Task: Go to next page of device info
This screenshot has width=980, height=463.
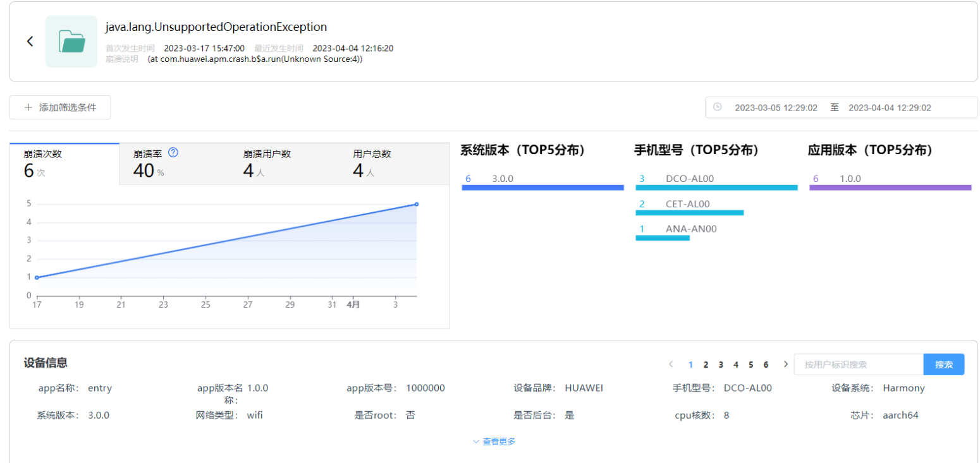Action: click(786, 364)
